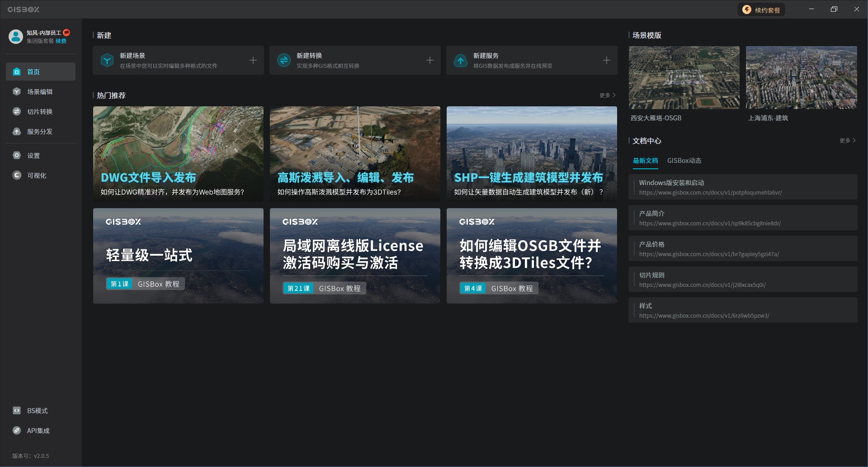Open 设置 settings in the sidebar
Image resolution: width=868 pixels, height=467 pixels.
coord(17,156)
